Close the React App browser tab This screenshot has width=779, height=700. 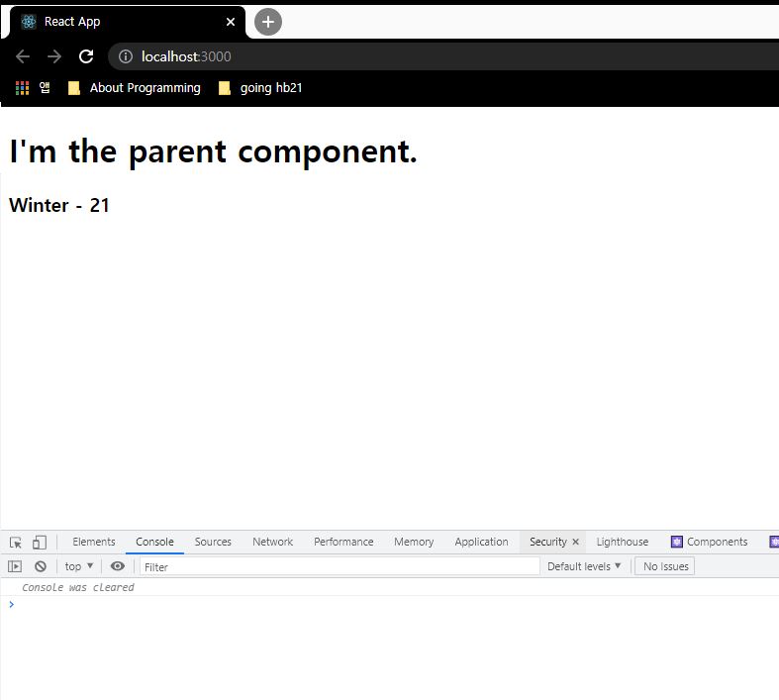click(231, 22)
